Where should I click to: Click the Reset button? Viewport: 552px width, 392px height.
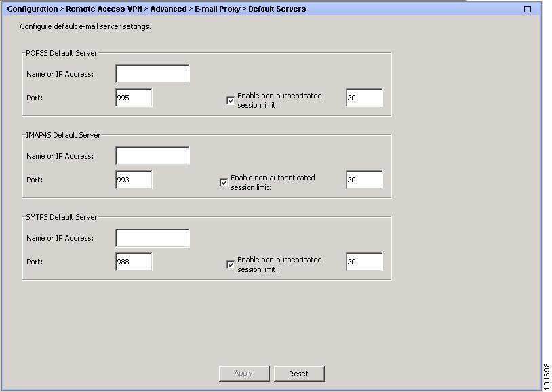299,374
